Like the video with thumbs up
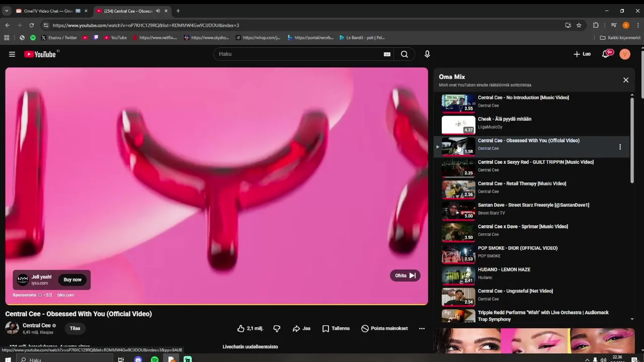 coord(250,328)
